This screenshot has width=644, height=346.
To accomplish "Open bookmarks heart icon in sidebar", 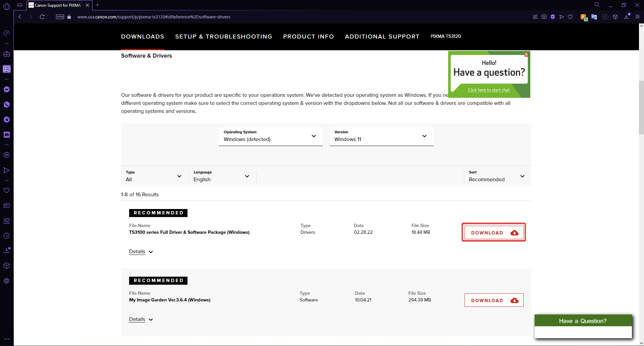I will coord(7,190).
